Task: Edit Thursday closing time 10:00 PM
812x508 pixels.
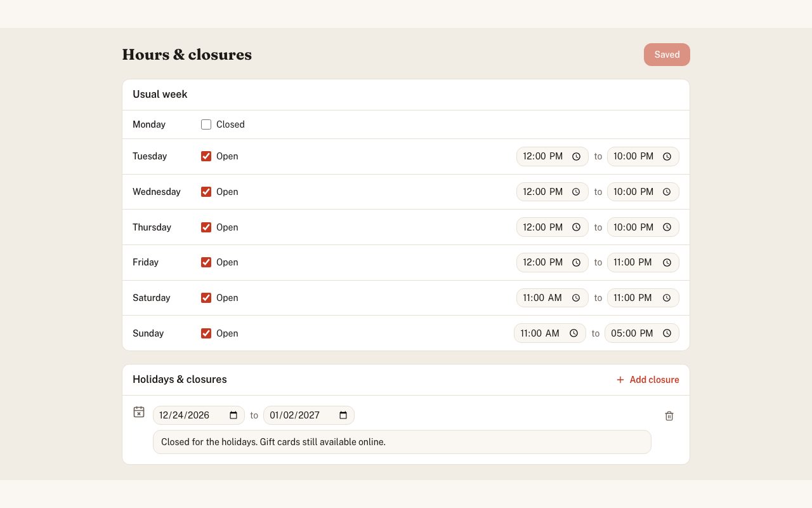Action: (643, 227)
